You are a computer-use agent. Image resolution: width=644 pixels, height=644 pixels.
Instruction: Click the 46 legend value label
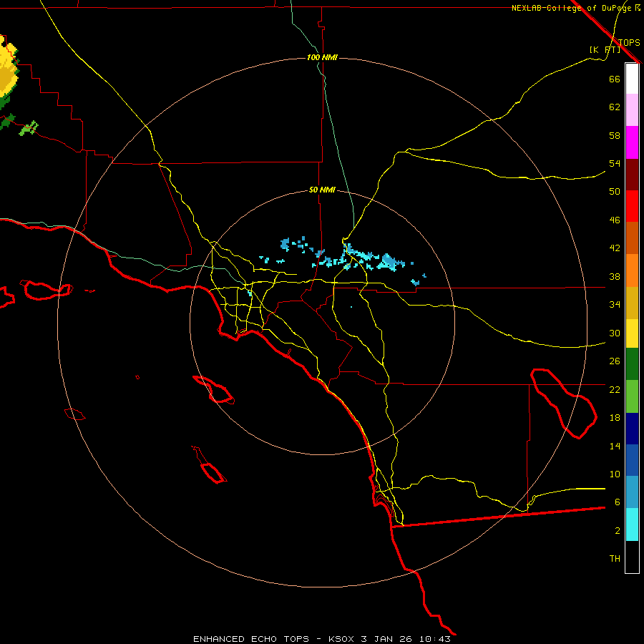click(x=615, y=220)
